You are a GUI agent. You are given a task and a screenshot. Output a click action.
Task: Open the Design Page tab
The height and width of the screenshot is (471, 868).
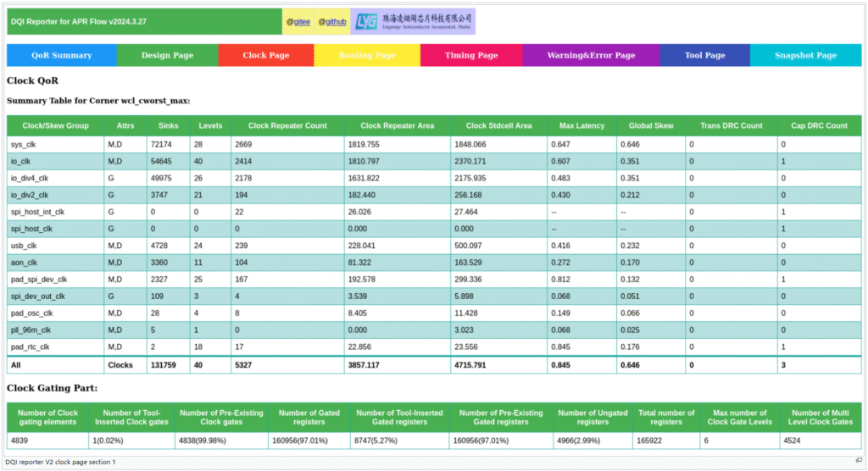click(x=167, y=55)
